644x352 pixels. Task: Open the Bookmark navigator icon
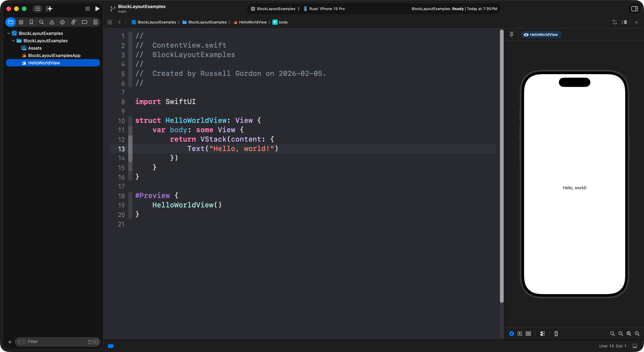click(31, 22)
